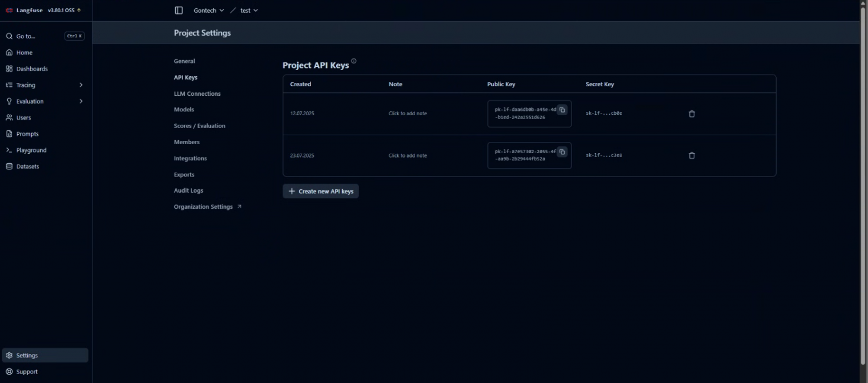Open the Gontech organization dropdown
This screenshot has width=868, height=383.
click(209, 11)
